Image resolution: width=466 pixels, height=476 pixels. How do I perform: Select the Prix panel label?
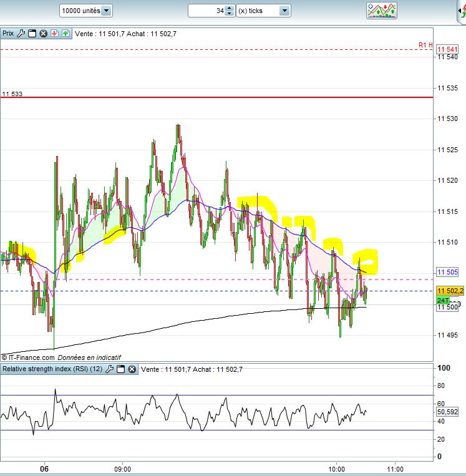(8, 34)
